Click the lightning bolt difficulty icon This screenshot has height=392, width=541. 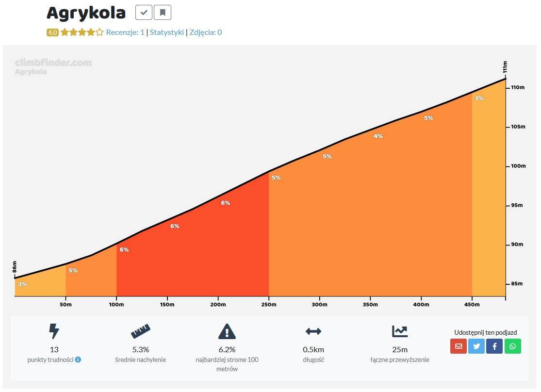(x=54, y=331)
